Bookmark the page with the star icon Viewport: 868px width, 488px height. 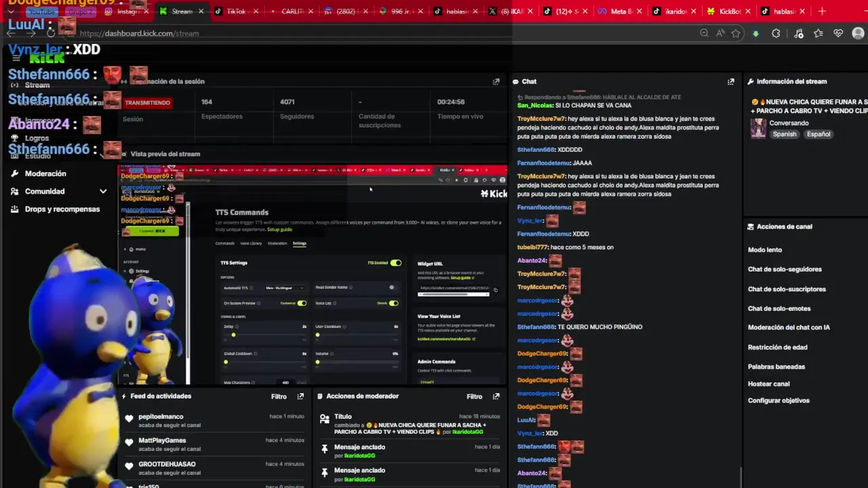(736, 33)
